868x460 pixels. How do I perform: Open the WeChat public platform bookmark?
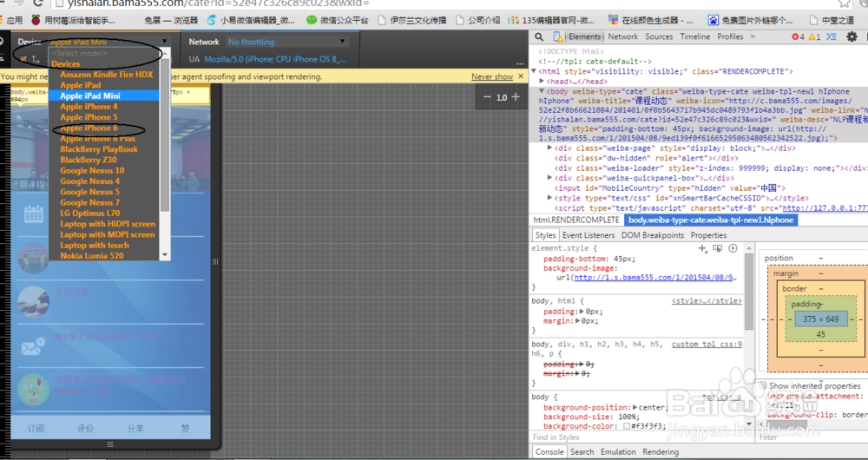pyautogui.click(x=337, y=21)
